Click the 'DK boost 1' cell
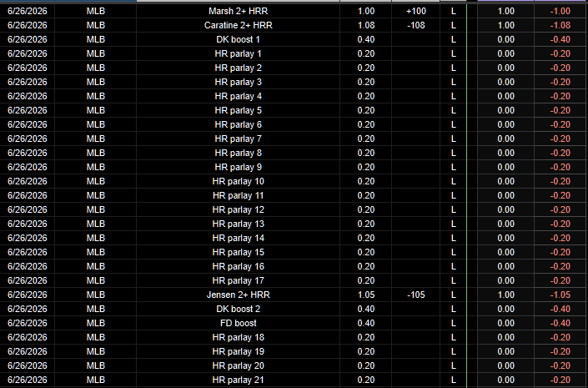Screen dimensions: 588x388 pos(239,40)
